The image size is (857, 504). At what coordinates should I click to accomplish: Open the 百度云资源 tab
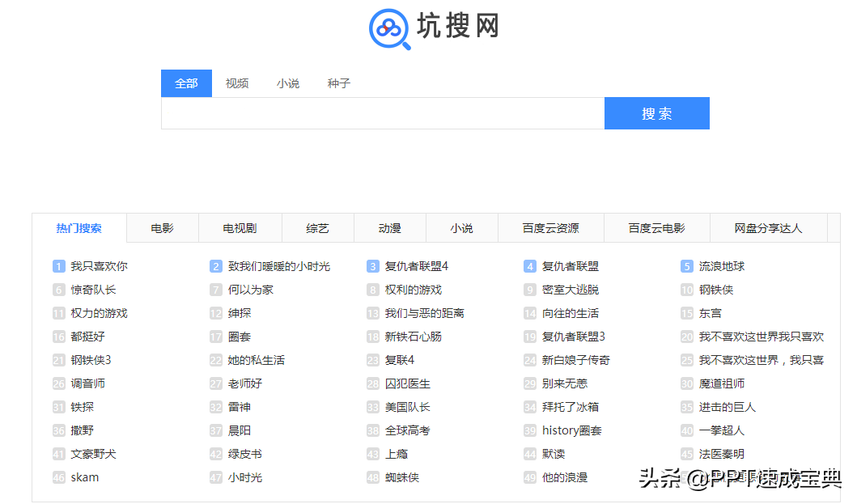pyautogui.click(x=550, y=228)
